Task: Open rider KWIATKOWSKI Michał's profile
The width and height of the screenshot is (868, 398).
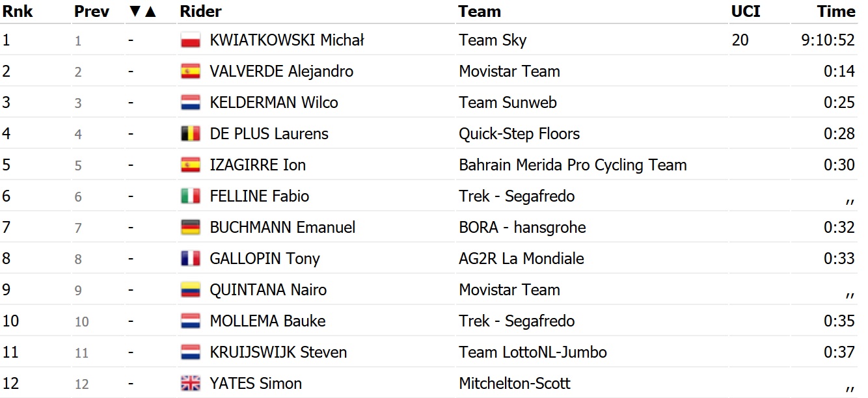Action: [286, 40]
